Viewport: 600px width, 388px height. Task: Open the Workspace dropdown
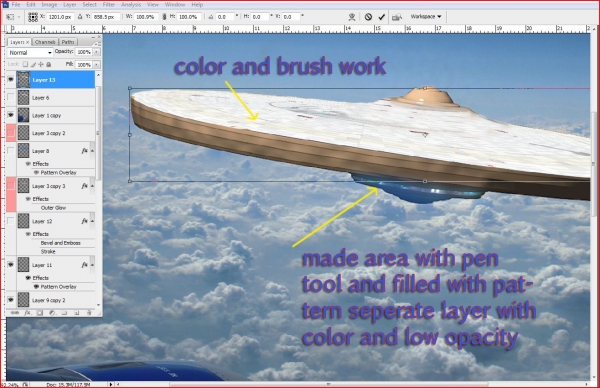[x=426, y=16]
